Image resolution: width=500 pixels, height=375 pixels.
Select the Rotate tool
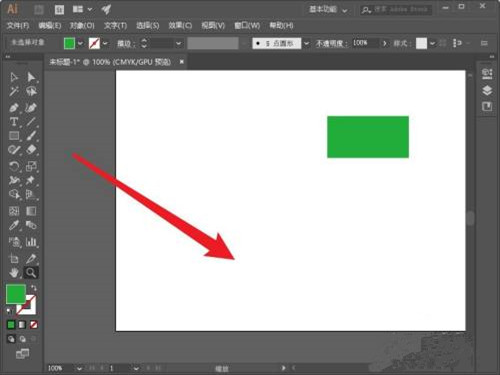click(14, 166)
